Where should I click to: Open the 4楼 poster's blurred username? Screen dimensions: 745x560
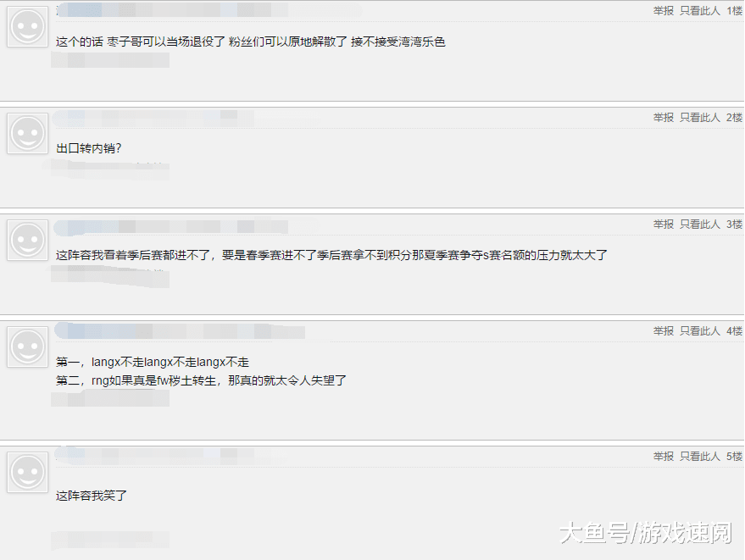click(180, 330)
